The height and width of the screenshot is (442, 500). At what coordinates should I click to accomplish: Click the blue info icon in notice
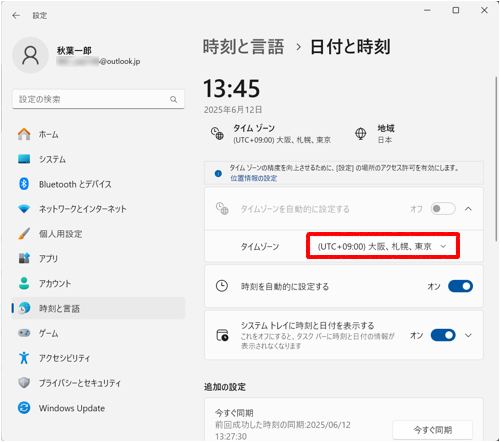coord(218,173)
